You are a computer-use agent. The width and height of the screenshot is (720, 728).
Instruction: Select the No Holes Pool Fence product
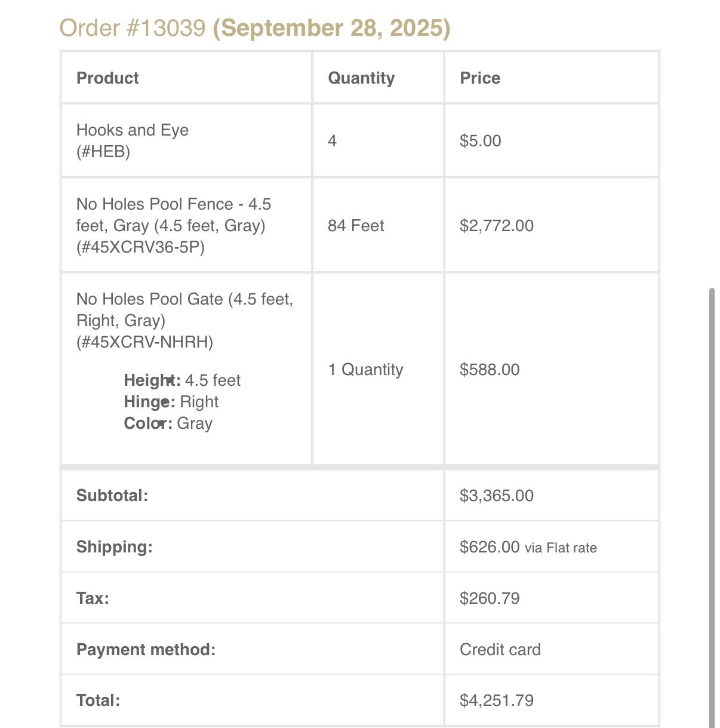click(173, 215)
